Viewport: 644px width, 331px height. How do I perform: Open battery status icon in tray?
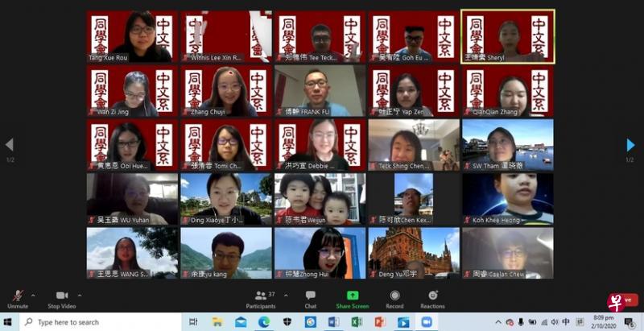point(532,322)
